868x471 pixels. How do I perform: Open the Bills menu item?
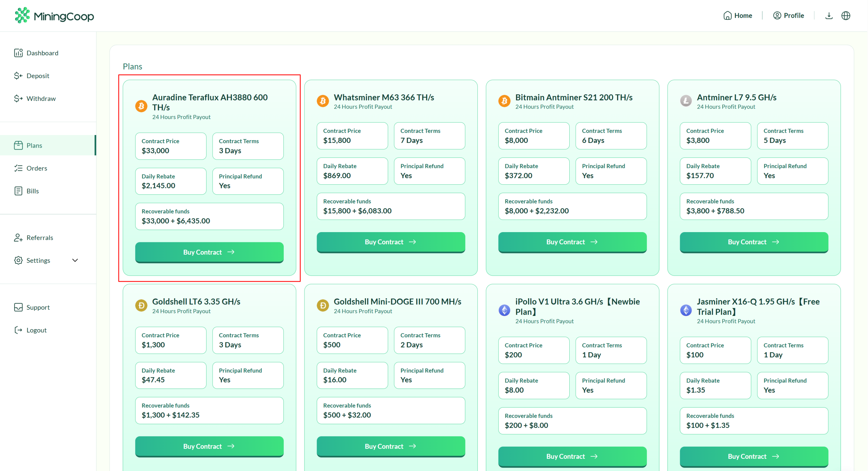(48, 191)
